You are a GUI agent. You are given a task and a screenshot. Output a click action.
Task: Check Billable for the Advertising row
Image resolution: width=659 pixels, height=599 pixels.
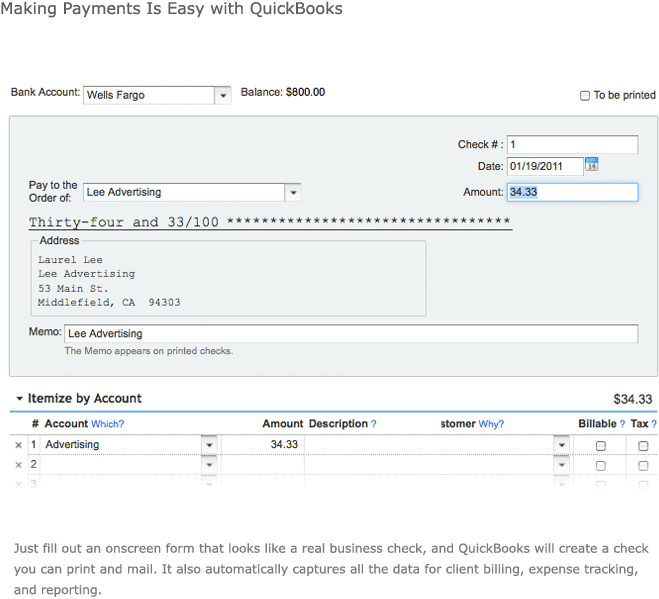coord(601,446)
